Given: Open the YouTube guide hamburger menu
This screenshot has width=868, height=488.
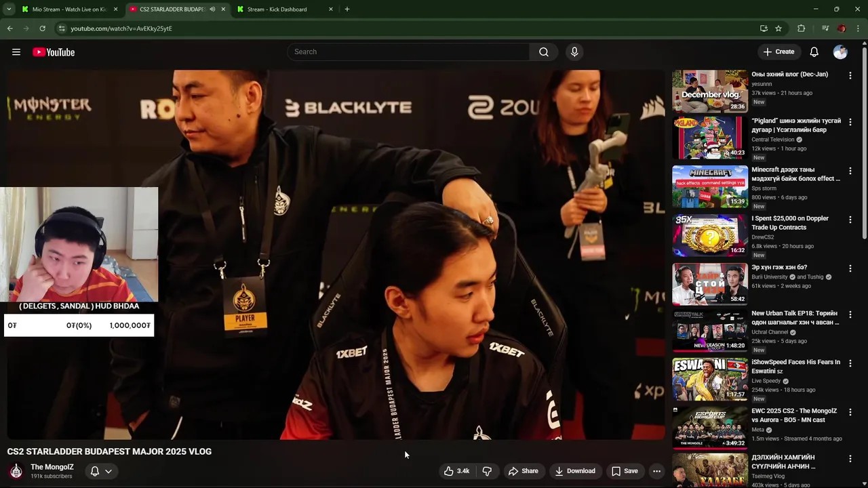Looking at the screenshot, I should coord(16,52).
